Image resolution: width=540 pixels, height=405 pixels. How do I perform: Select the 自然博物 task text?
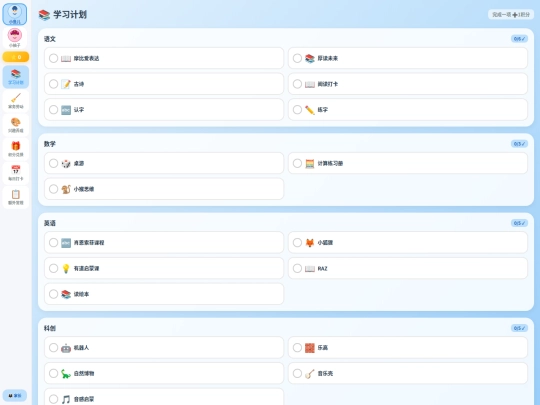point(84,373)
